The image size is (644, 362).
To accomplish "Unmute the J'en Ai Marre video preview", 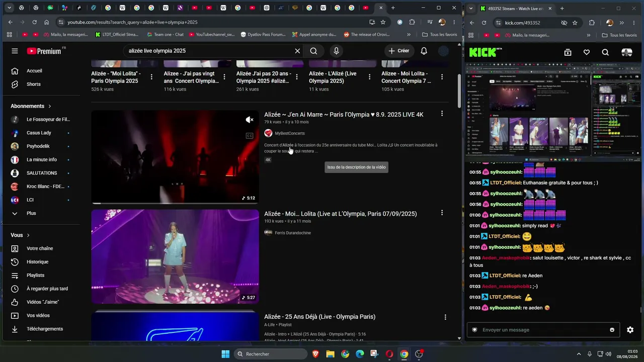I will (250, 120).
